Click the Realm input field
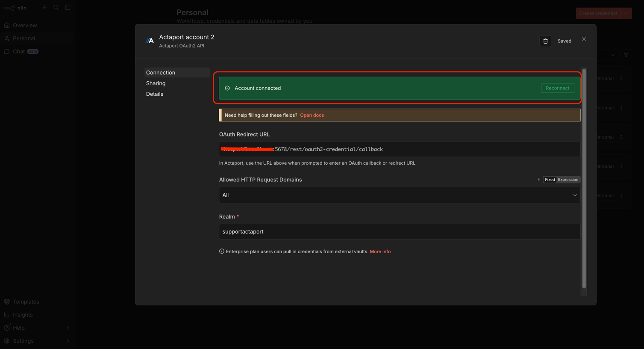Viewport: 644px width, 349px height. tap(400, 231)
